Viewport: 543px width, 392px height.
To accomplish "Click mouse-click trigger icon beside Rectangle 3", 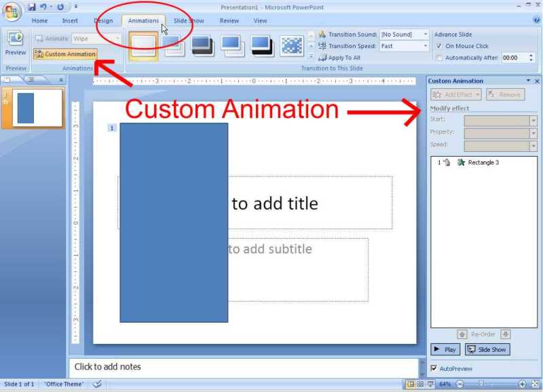I will tap(447, 162).
